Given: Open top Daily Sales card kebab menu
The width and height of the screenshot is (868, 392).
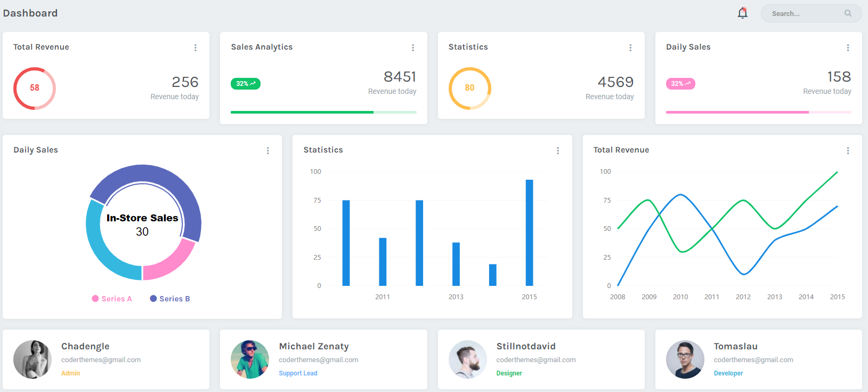Looking at the screenshot, I should click(x=848, y=48).
